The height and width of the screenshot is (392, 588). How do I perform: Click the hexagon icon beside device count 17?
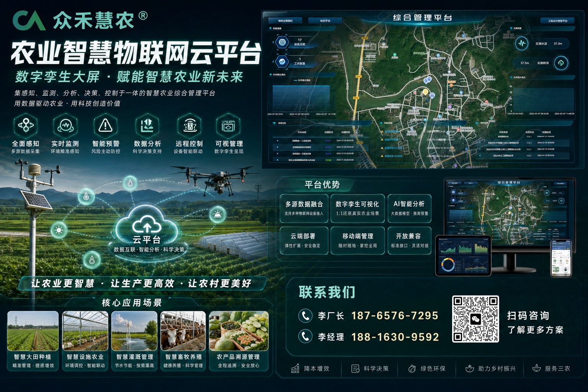(x=283, y=42)
